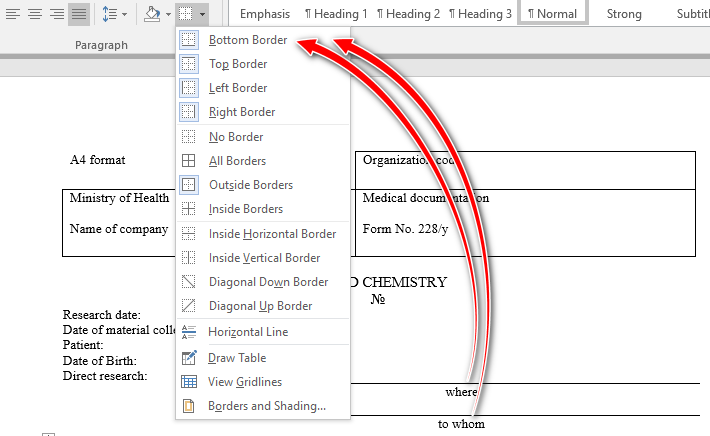Choose Top Border from the borders menu
The height and width of the screenshot is (436, 710).
click(x=238, y=64)
